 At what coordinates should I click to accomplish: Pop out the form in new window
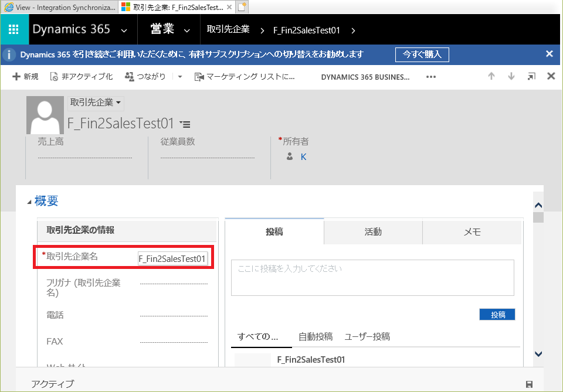tap(531, 76)
